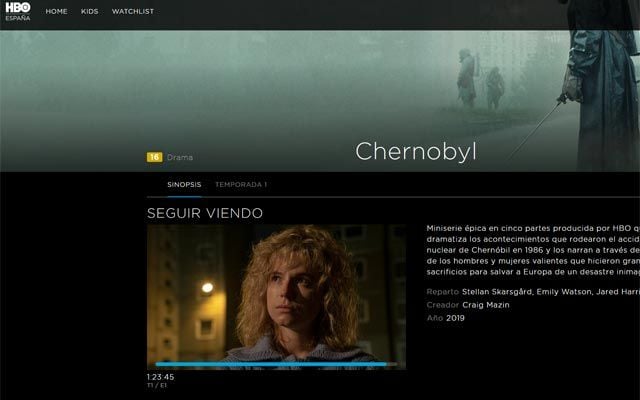Click the year 2019
Image resolution: width=640 pixels, height=400 pixels.
(455, 318)
